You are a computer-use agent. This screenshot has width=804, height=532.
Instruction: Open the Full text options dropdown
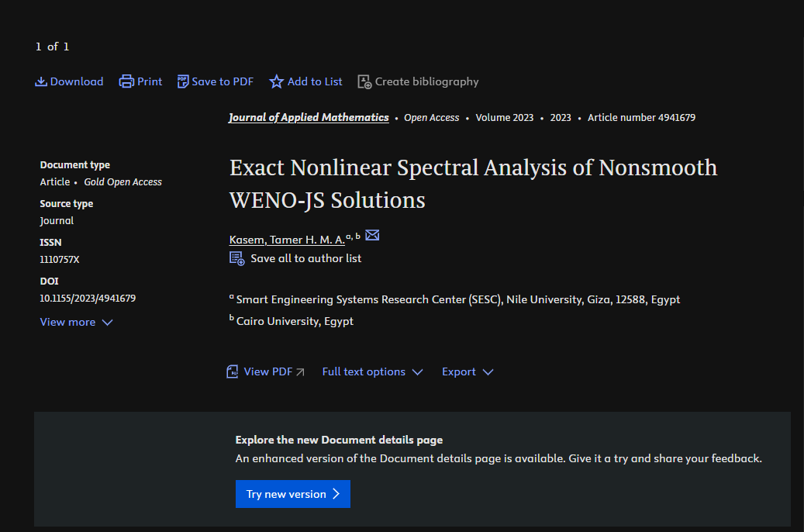coord(372,371)
